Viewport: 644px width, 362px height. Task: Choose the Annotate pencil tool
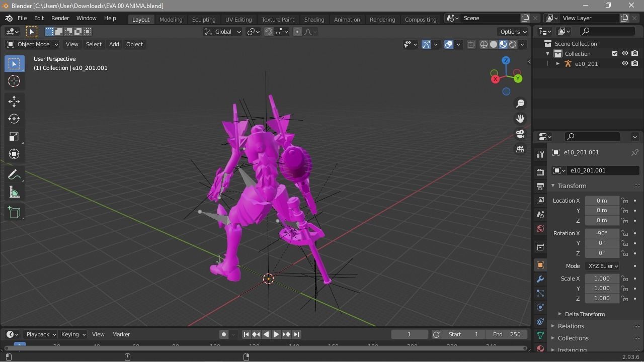pos(14,174)
